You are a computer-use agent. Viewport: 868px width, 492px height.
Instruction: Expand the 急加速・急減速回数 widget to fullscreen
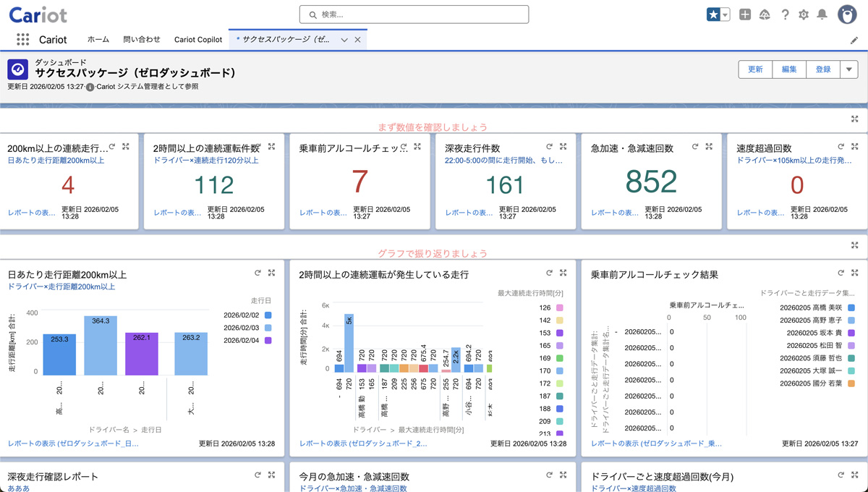[x=709, y=147]
